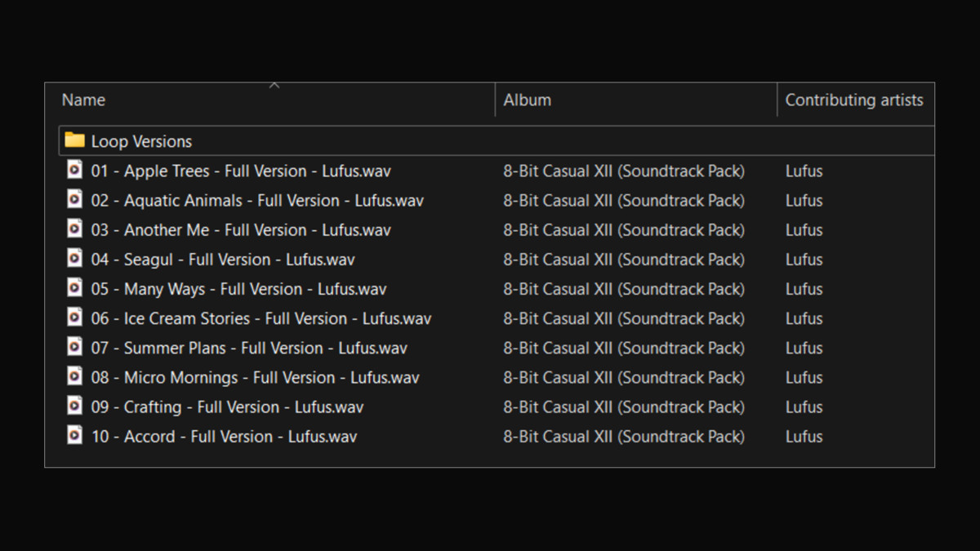Select the Loop Versions folder name
Viewport: 980px width, 551px height.
click(x=141, y=141)
